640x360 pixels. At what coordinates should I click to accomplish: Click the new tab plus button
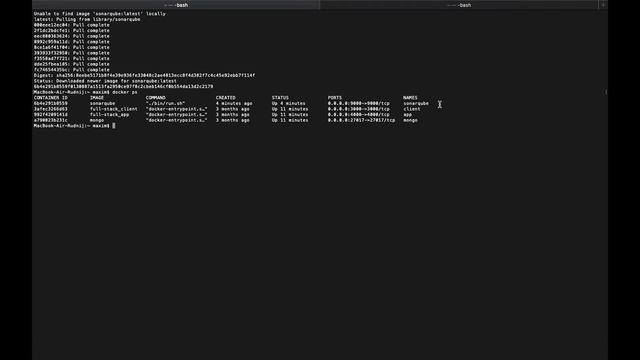coord(603,5)
